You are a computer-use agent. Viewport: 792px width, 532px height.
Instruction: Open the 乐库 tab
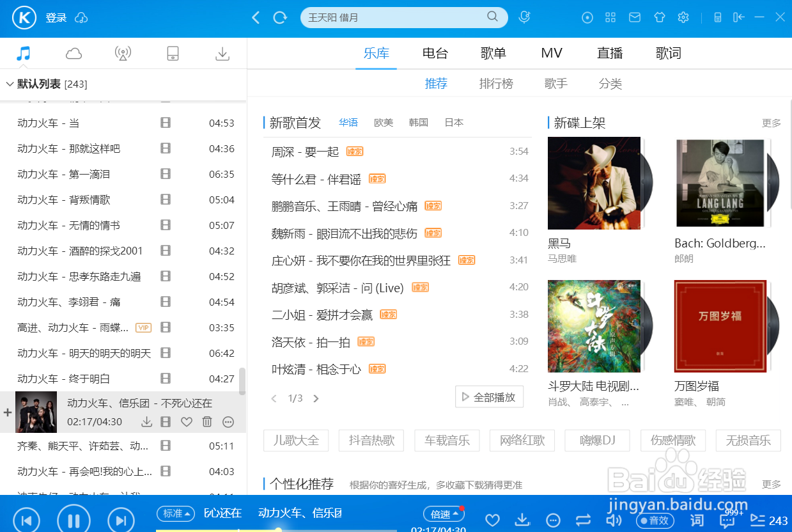tap(377, 53)
